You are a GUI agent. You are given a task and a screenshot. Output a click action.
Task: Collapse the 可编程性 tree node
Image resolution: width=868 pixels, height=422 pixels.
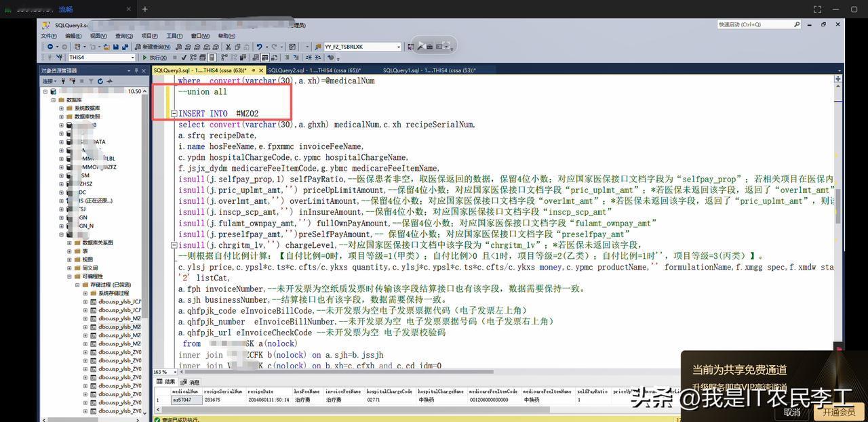point(70,276)
